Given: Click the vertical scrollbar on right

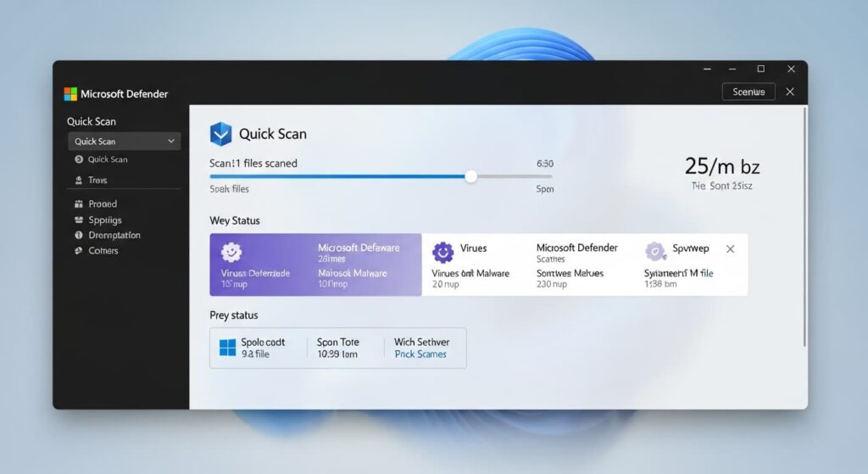Looking at the screenshot, I should pos(805,227).
